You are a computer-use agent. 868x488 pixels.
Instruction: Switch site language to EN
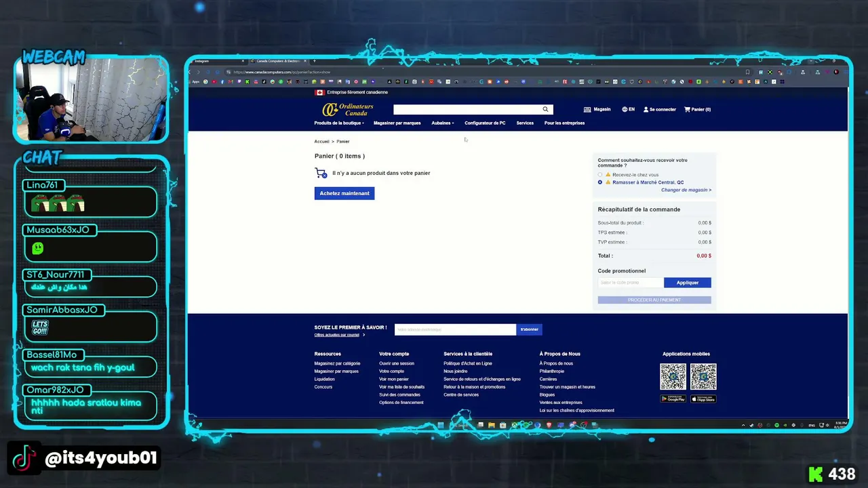pyautogui.click(x=628, y=109)
